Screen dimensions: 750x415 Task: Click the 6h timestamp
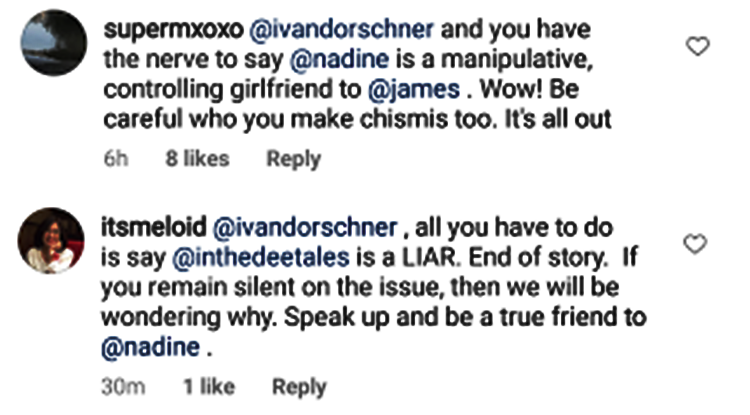[x=115, y=159]
